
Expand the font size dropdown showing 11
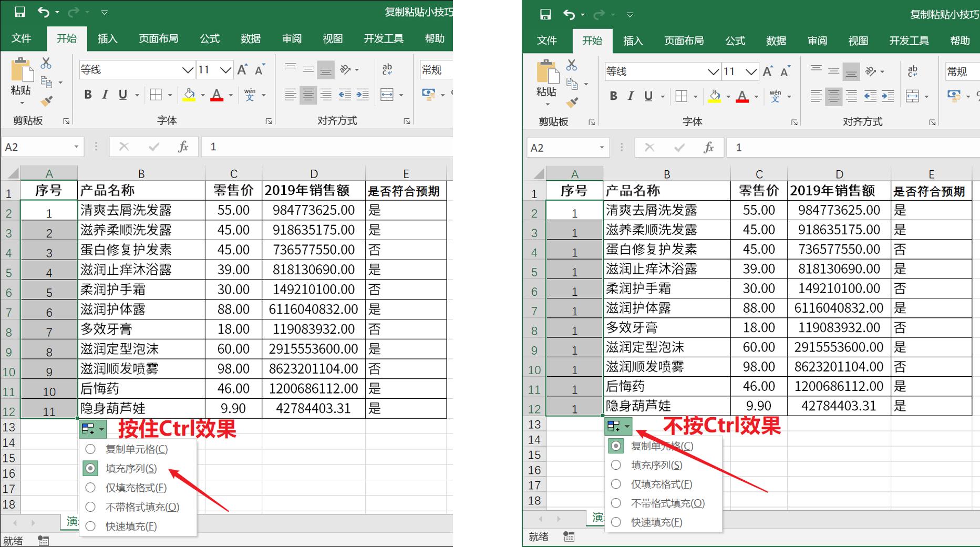click(226, 69)
